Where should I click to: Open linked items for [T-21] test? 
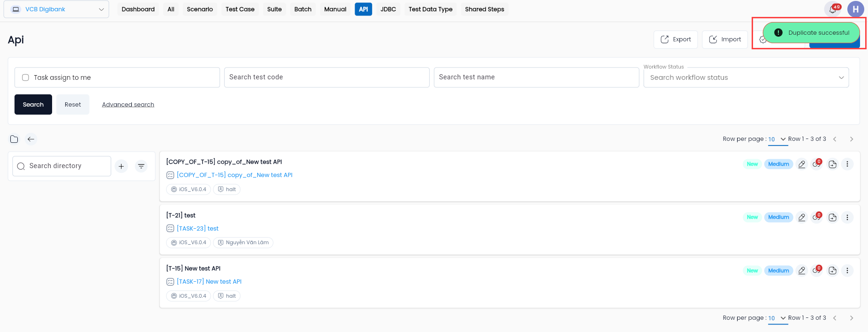(817, 217)
